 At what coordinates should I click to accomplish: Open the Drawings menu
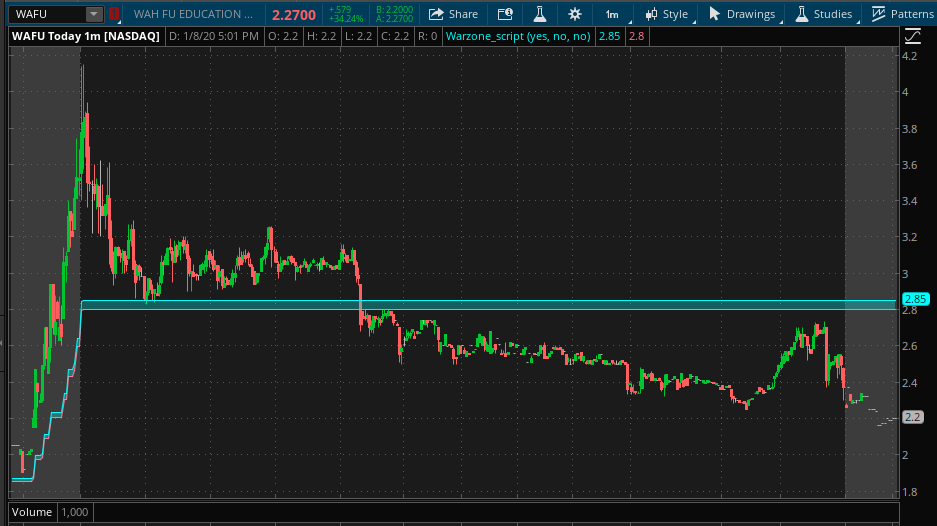click(742, 14)
